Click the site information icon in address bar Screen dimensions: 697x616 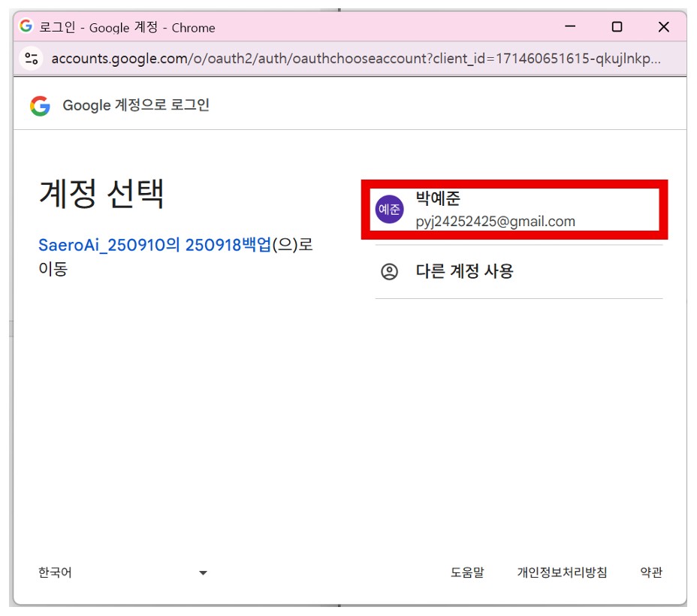[31, 59]
